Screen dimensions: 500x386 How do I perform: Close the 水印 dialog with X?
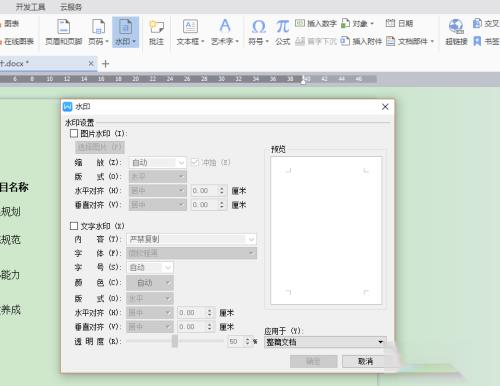385,107
